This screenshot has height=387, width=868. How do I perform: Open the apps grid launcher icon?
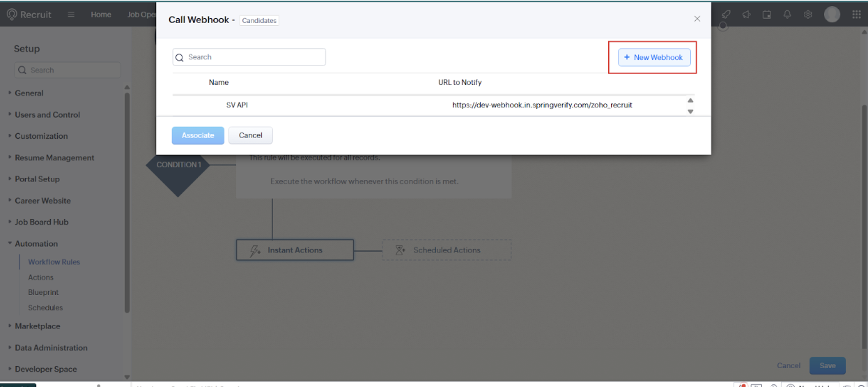856,15
